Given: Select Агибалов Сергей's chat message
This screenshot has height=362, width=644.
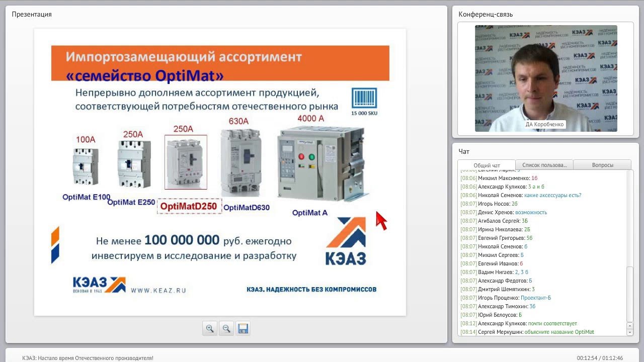Looking at the screenshot, I should click(x=494, y=221).
